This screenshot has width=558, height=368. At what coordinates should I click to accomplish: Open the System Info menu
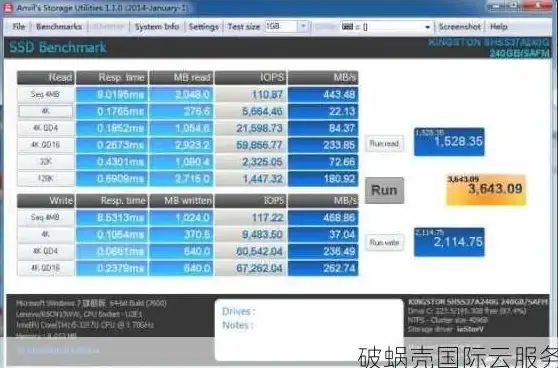point(157,27)
